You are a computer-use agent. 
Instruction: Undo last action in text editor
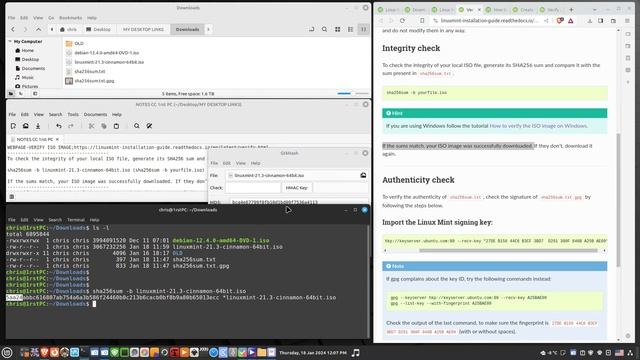(x=59, y=126)
